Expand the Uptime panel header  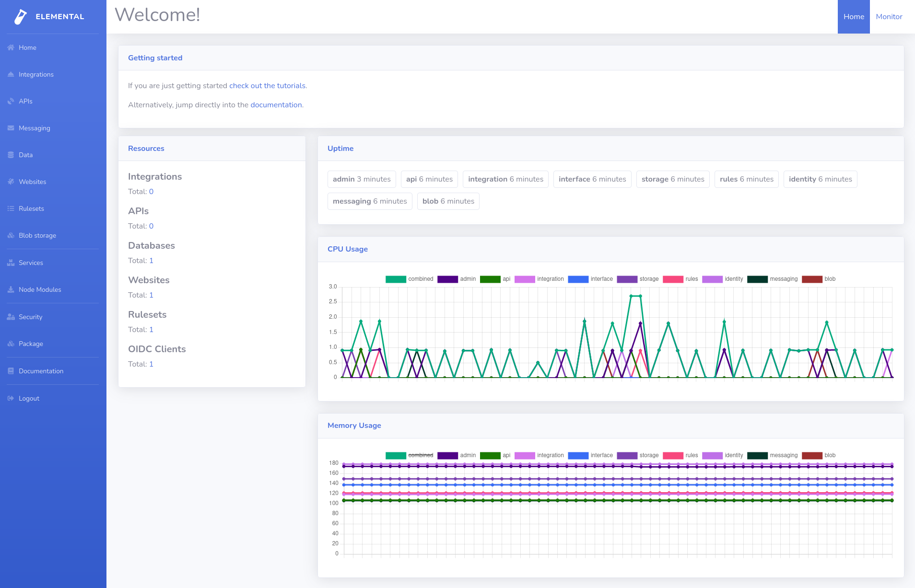click(x=340, y=149)
